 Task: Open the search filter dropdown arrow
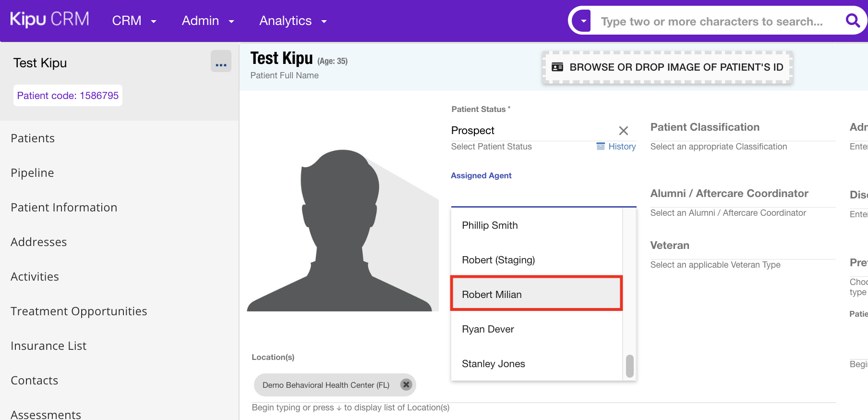(583, 21)
